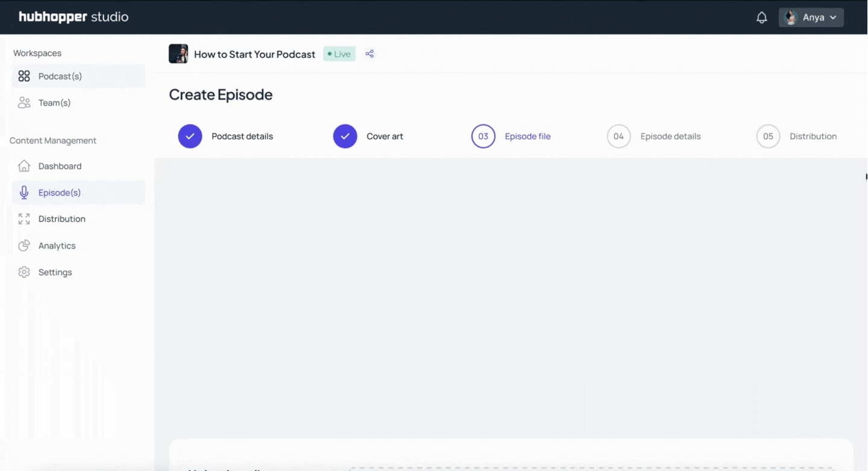Click the Analytics pie chart icon
868x471 pixels.
[x=24, y=245]
